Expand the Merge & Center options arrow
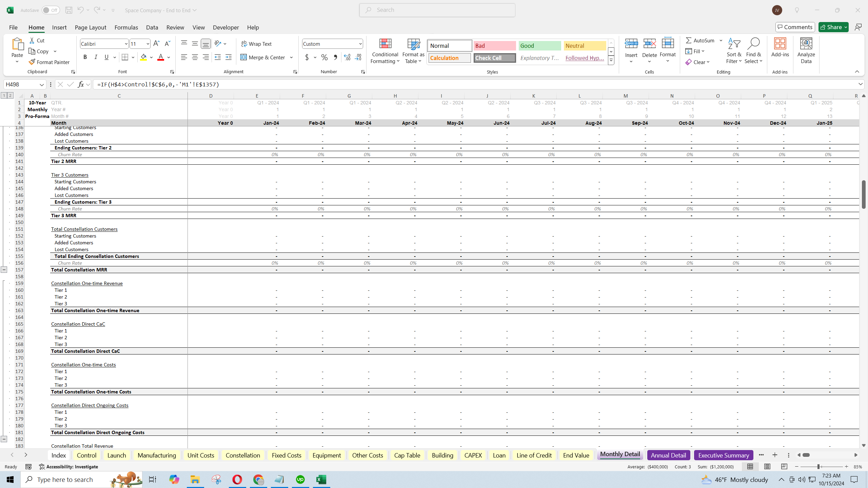This screenshot has height=488, width=868. tap(291, 57)
